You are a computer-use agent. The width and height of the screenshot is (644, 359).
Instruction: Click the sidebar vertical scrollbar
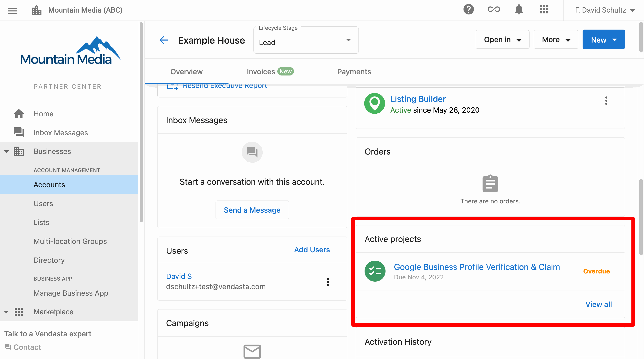(x=141, y=122)
